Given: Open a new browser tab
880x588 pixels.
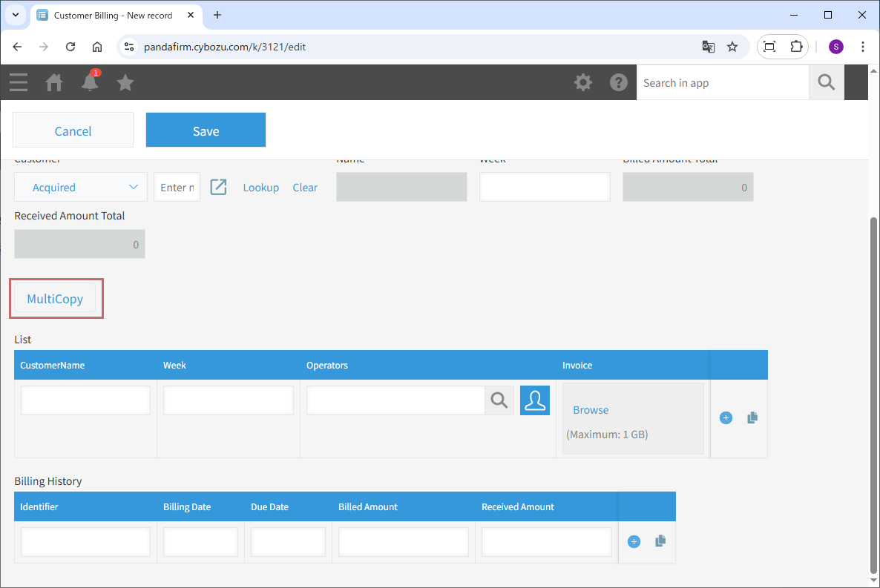Looking at the screenshot, I should click(217, 15).
